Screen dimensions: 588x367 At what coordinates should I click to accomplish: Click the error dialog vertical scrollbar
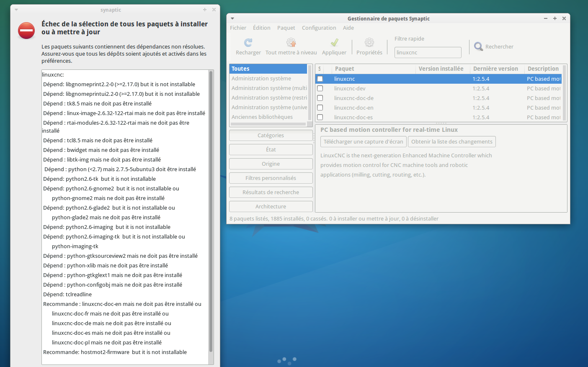tap(211, 211)
